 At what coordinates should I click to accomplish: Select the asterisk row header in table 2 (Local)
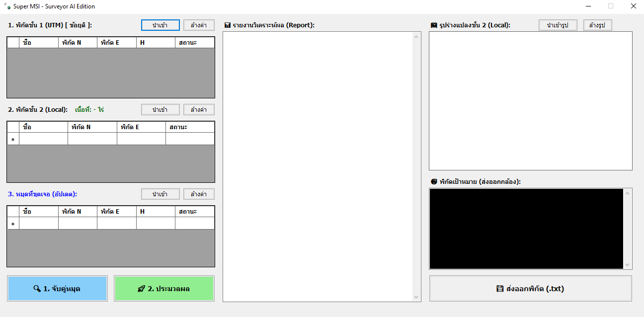pos(13,139)
